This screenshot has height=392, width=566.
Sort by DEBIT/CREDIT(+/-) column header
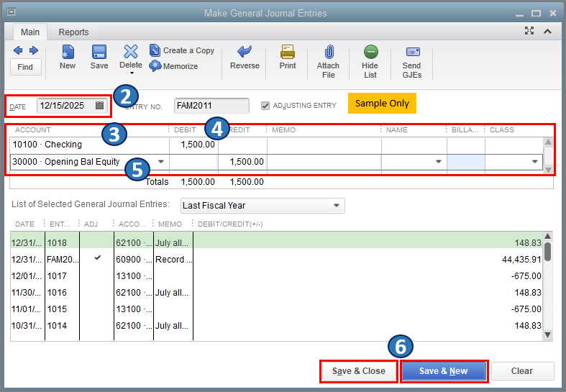pos(230,224)
